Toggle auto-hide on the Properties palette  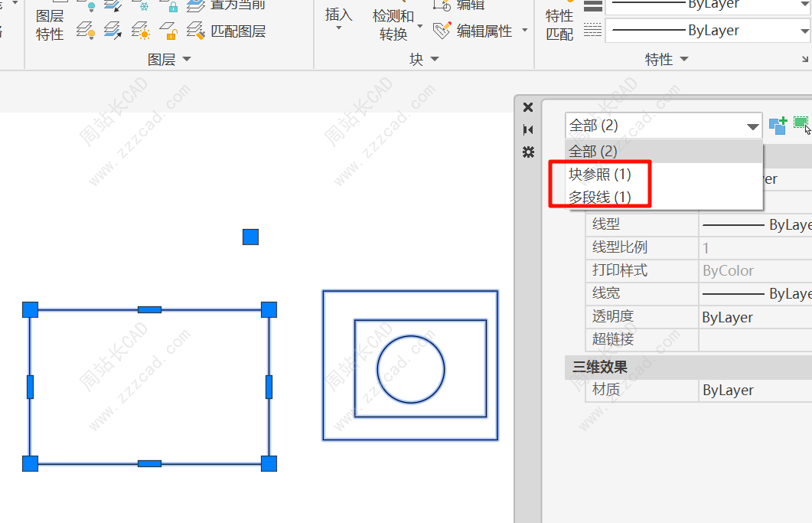point(528,129)
